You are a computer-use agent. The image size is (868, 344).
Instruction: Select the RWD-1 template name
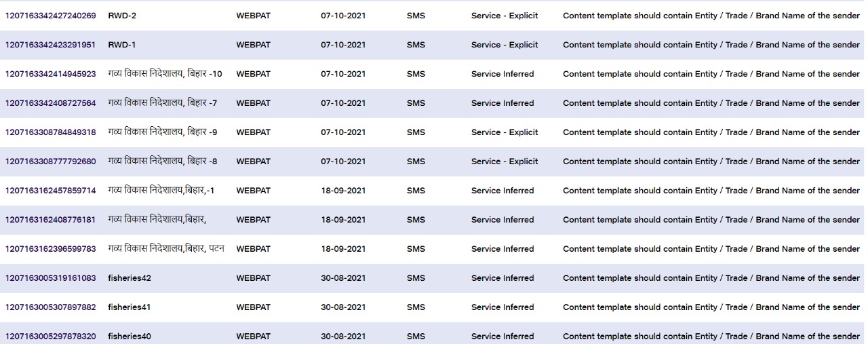coord(122,45)
